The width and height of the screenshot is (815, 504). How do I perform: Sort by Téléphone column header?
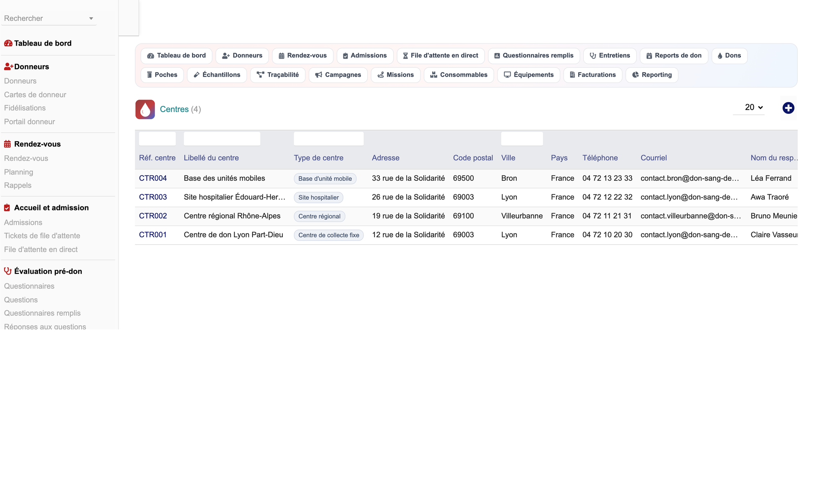pyautogui.click(x=600, y=158)
